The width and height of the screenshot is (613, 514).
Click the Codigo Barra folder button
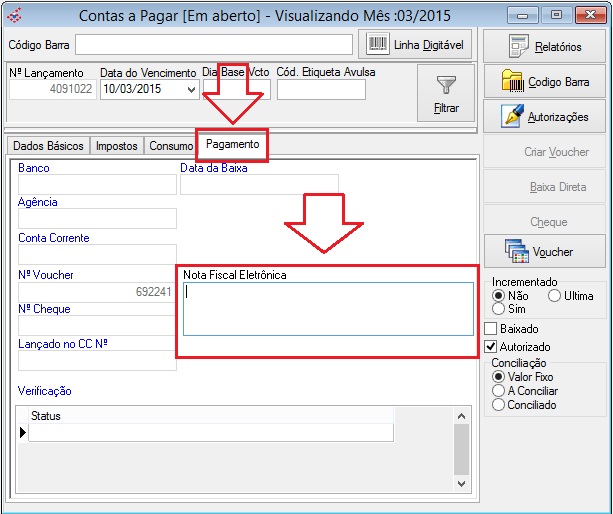coord(545,81)
